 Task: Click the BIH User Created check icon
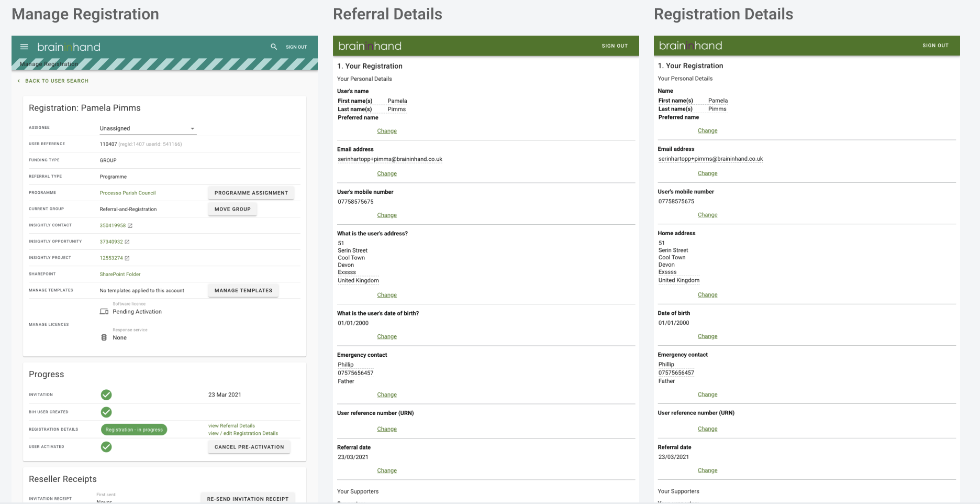106,412
